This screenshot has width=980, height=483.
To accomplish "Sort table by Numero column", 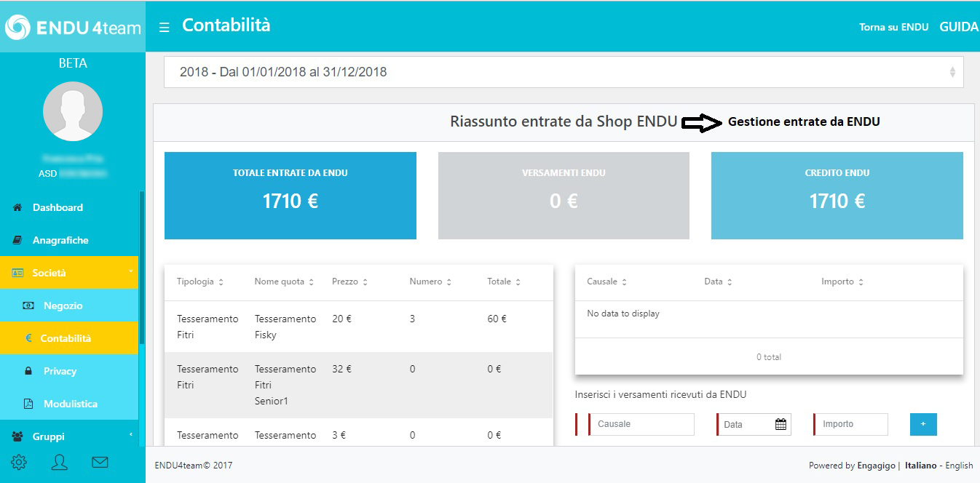I will tap(431, 282).
